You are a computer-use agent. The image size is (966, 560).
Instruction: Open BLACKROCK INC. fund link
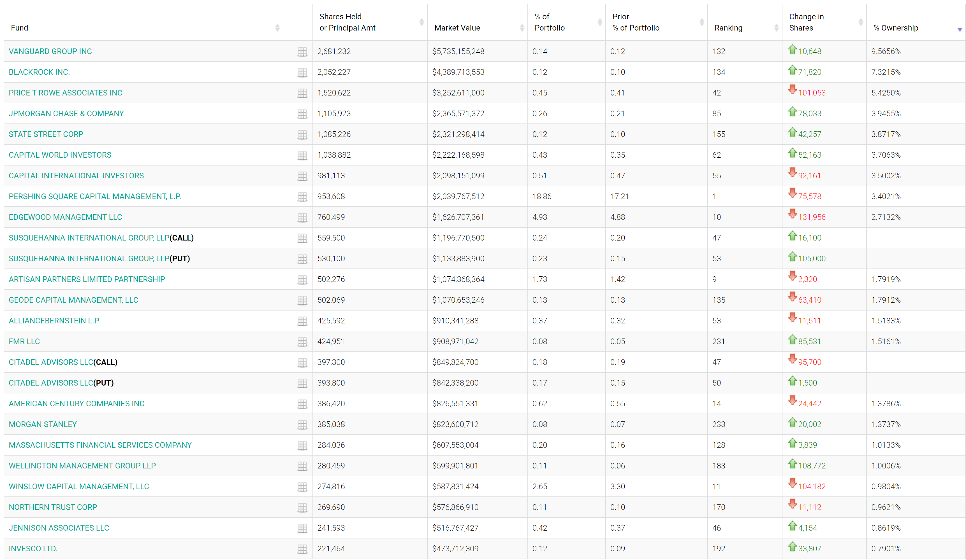(39, 72)
